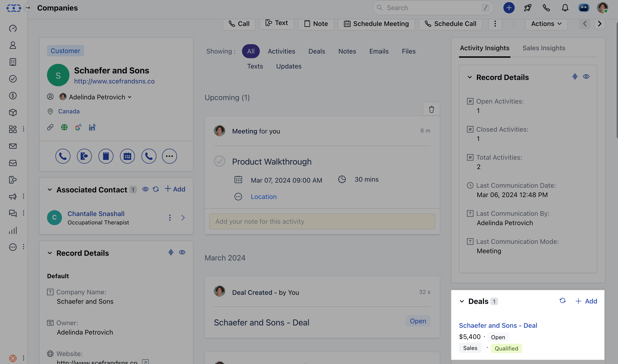
Task: Open Companies building icon in sidebar
Action: coord(13,62)
